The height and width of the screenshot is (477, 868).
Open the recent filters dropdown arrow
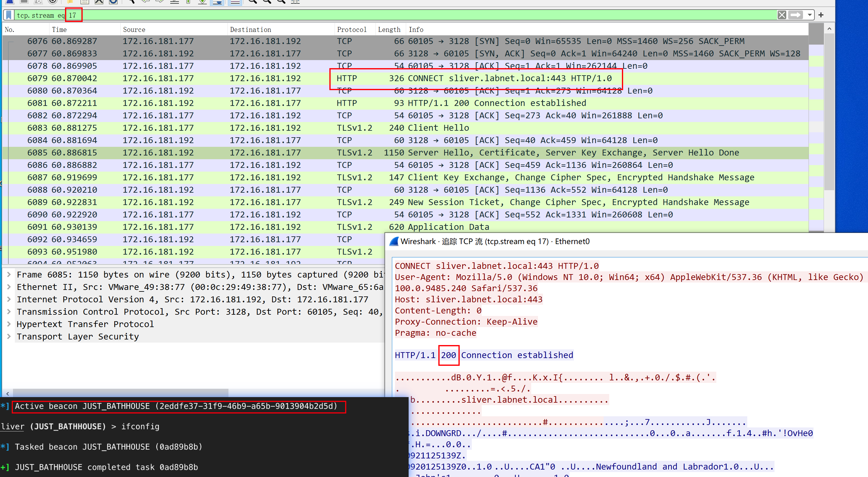click(x=809, y=15)
